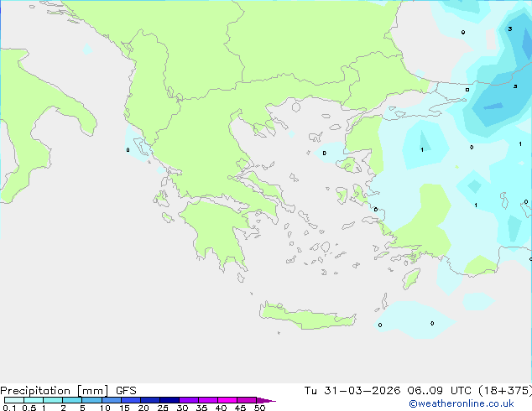Click the '06..09 UTC' time range text
The image size is (532, 411).
(x=440, y=391)
